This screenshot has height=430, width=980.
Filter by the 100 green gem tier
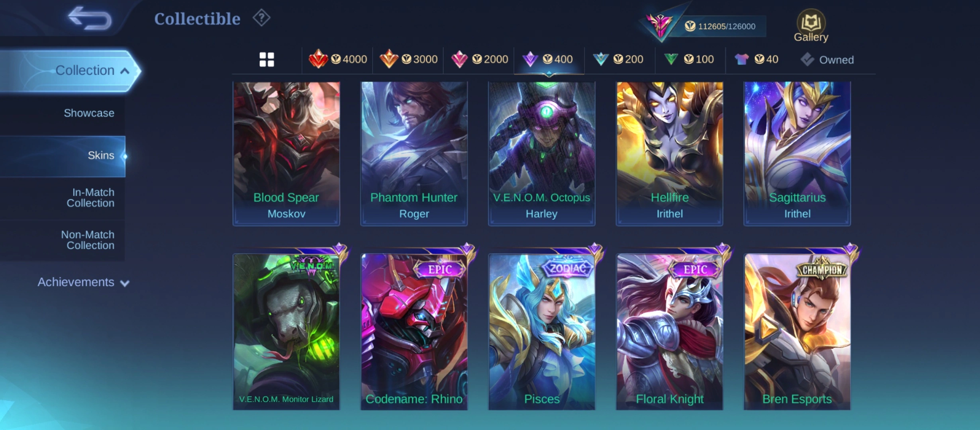coord(689,59)
